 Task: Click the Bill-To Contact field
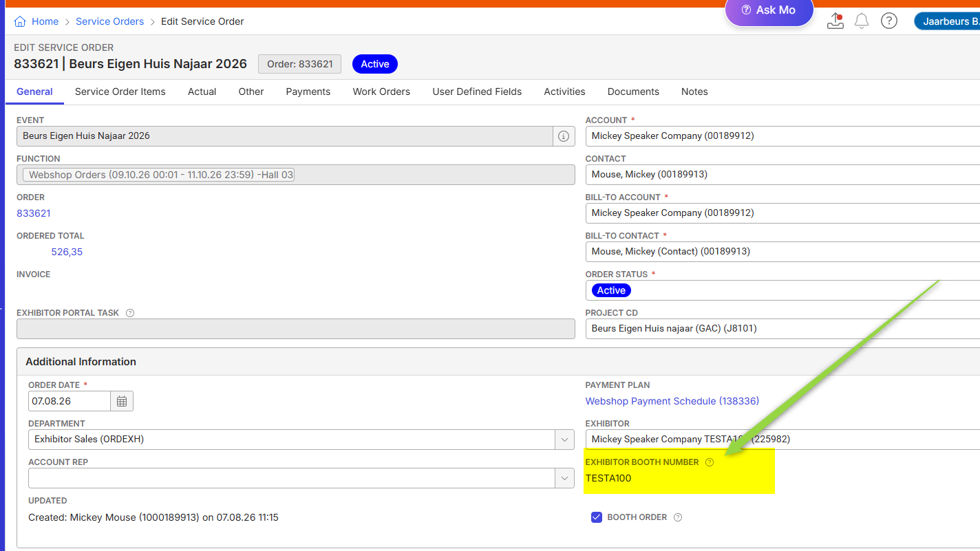click(782, 252)
